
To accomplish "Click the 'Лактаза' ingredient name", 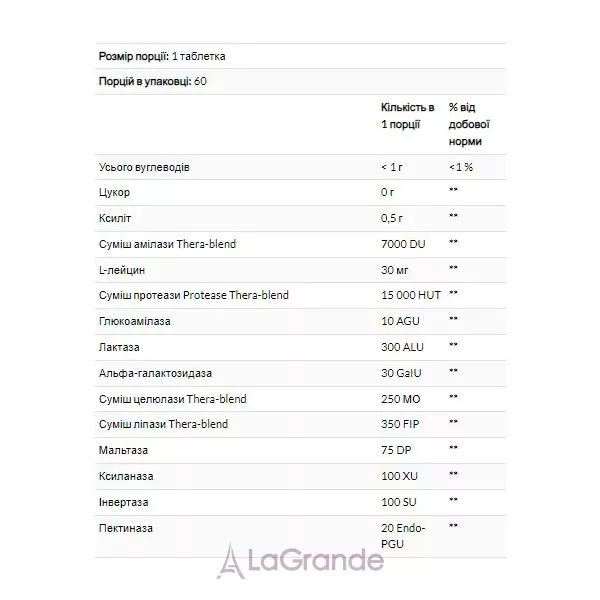I will pyautogui.click(x=119, y=347).
